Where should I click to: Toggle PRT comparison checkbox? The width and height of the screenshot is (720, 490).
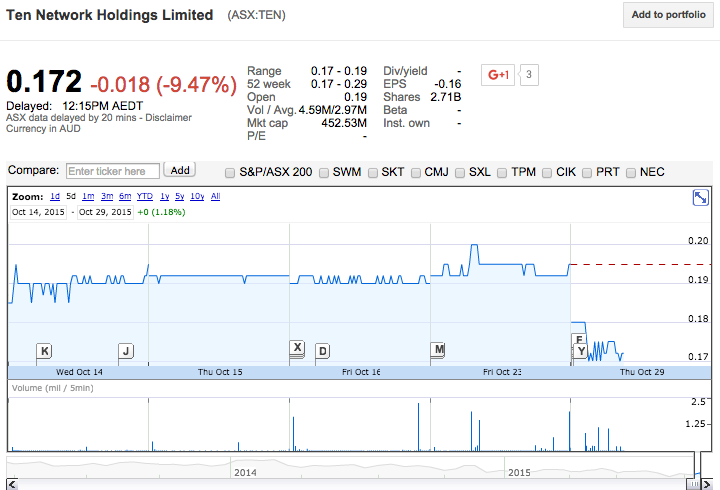tap(587, 173)
